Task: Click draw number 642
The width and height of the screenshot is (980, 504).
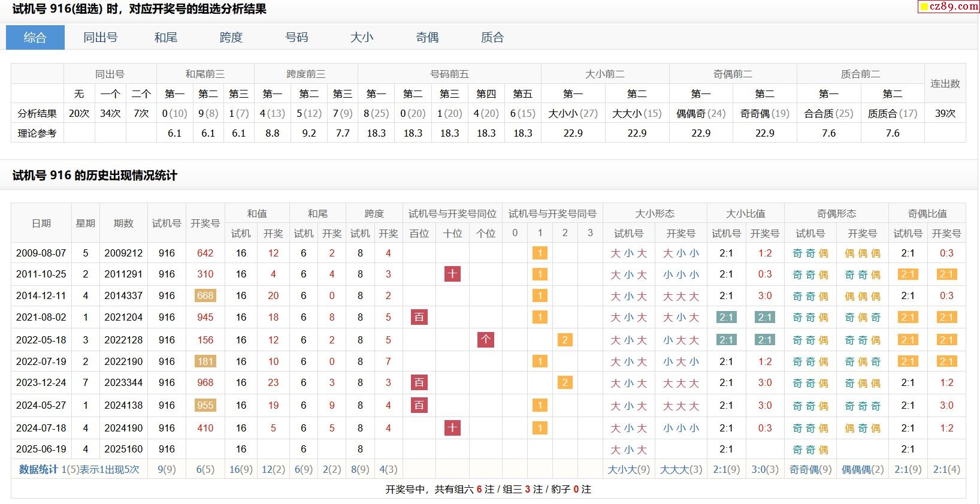Action: [205, 253]
